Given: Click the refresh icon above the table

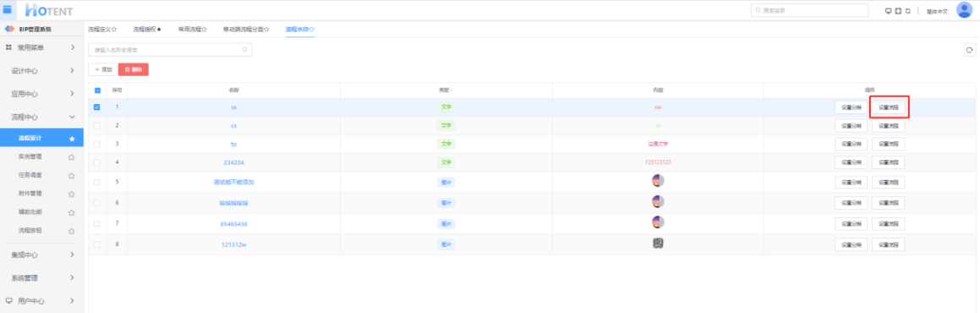Looking at the screenshot, I should click(969, 50).
